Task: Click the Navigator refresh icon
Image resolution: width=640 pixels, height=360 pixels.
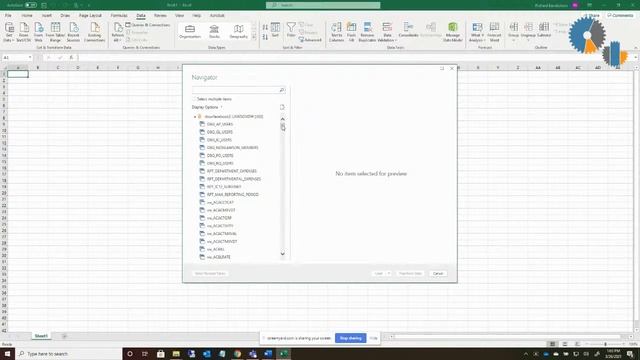Action: (x=282, y=107)
